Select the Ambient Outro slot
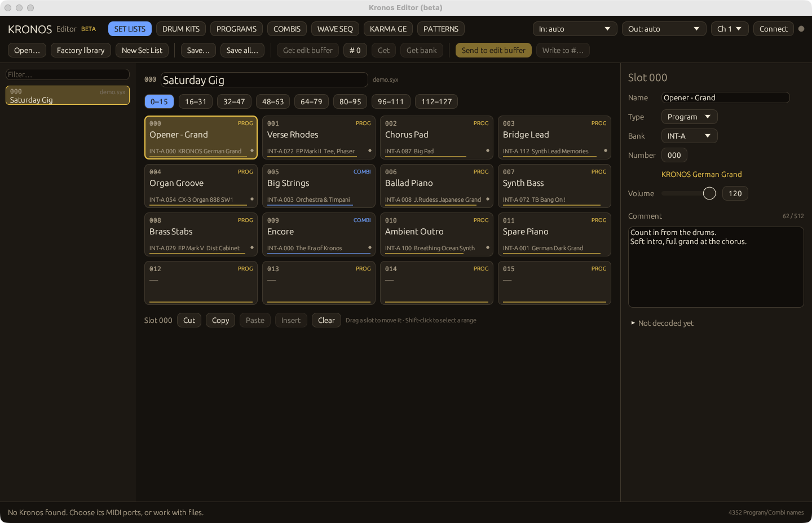This screenshot has height=523, width=812. pyautogui.click(x=436, y=234)
